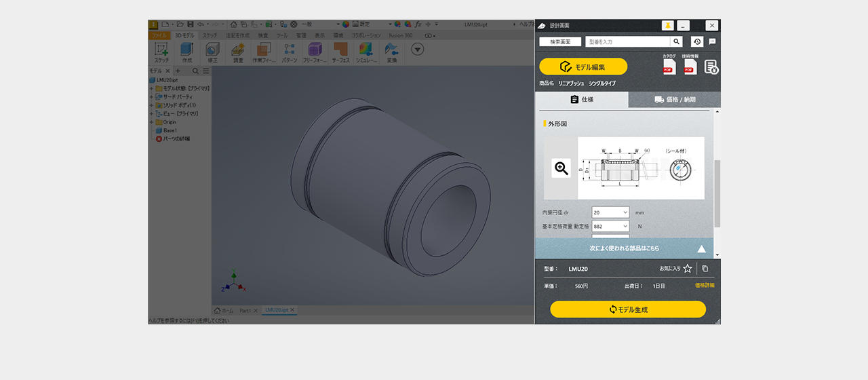Open the カタログ PDF document icon
The image size is (868, 380).
click(x=668, y=66)
